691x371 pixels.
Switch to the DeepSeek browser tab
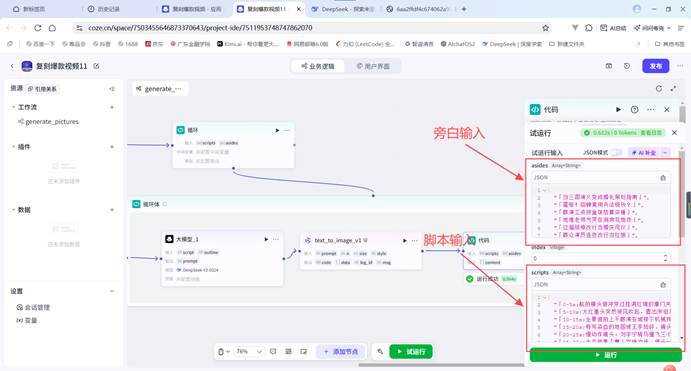click(343, 9)
